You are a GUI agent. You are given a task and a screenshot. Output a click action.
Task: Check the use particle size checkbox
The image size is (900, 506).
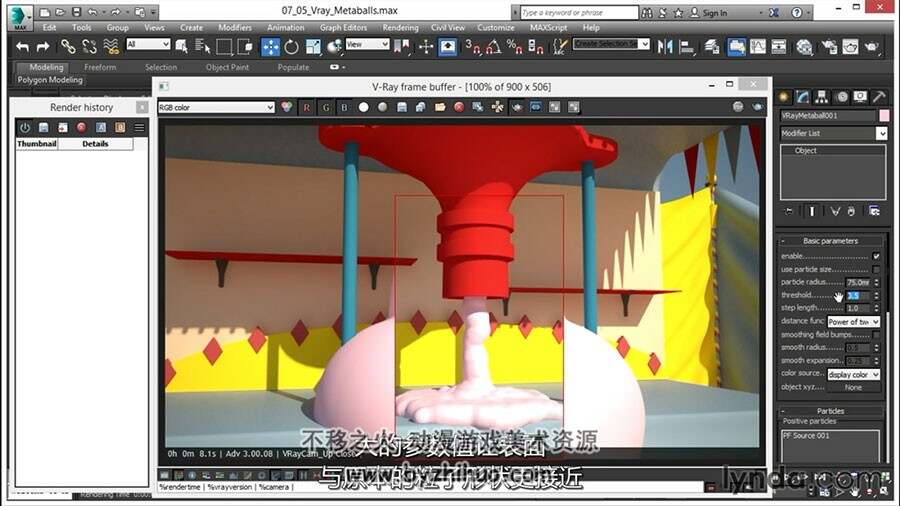coord(876,269)
